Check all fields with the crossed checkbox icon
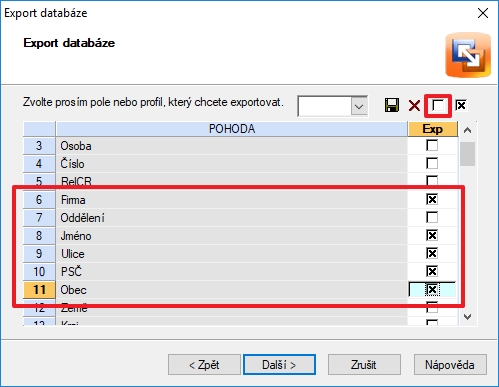499x387 pixels. (461, 105)
